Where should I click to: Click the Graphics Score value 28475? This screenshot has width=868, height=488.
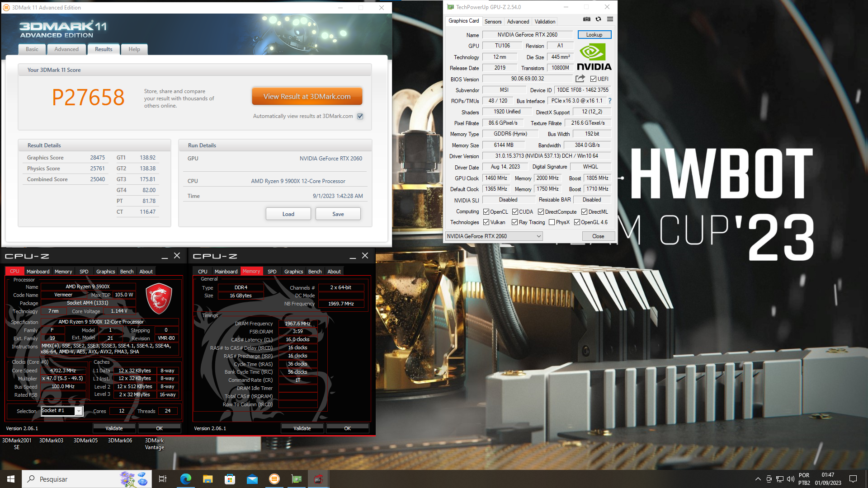tap(97, 158)
